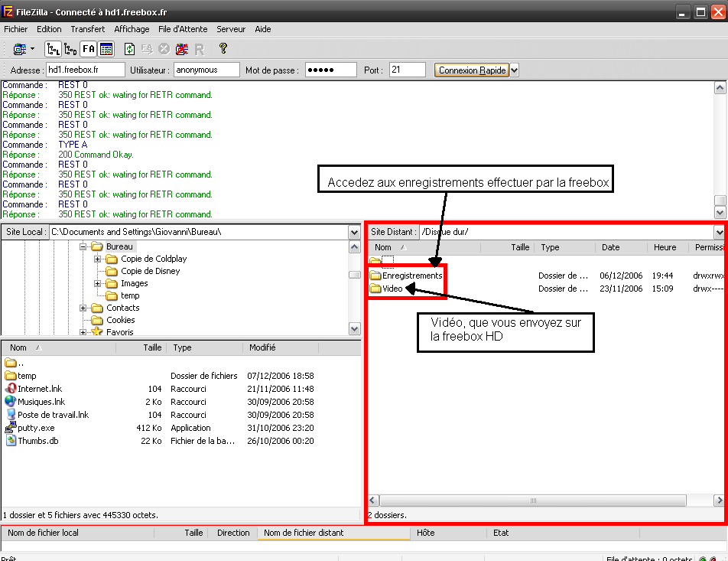Expand the Images folder node
This screenshot has width=728, height=561.
click(98, 283)
